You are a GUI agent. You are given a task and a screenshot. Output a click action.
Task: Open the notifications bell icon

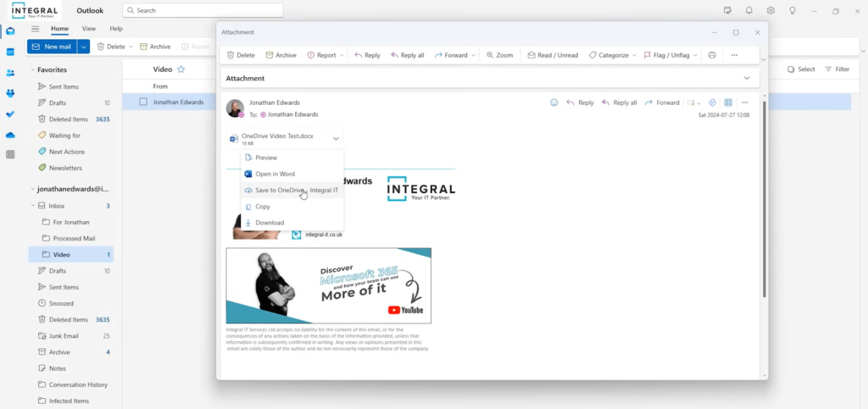748,10
